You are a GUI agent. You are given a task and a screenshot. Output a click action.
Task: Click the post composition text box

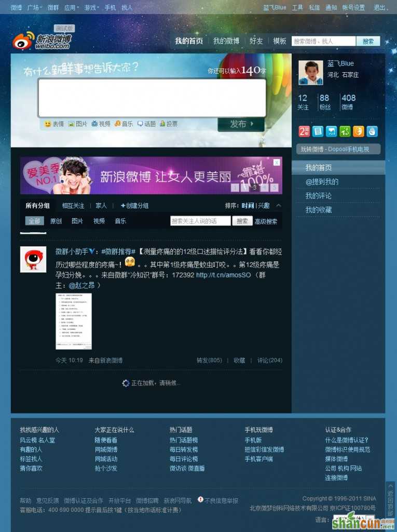click(x=152, y=98)
